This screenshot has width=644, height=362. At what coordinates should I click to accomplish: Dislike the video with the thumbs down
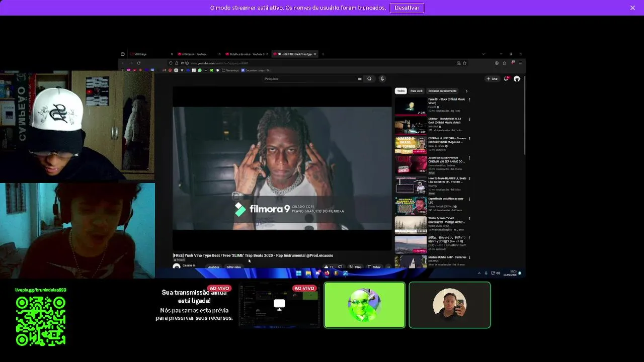coord(340,267)
